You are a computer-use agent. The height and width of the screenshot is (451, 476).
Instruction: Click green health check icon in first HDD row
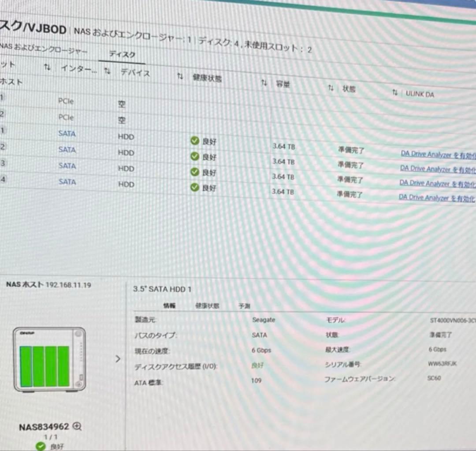coord(195,141)
